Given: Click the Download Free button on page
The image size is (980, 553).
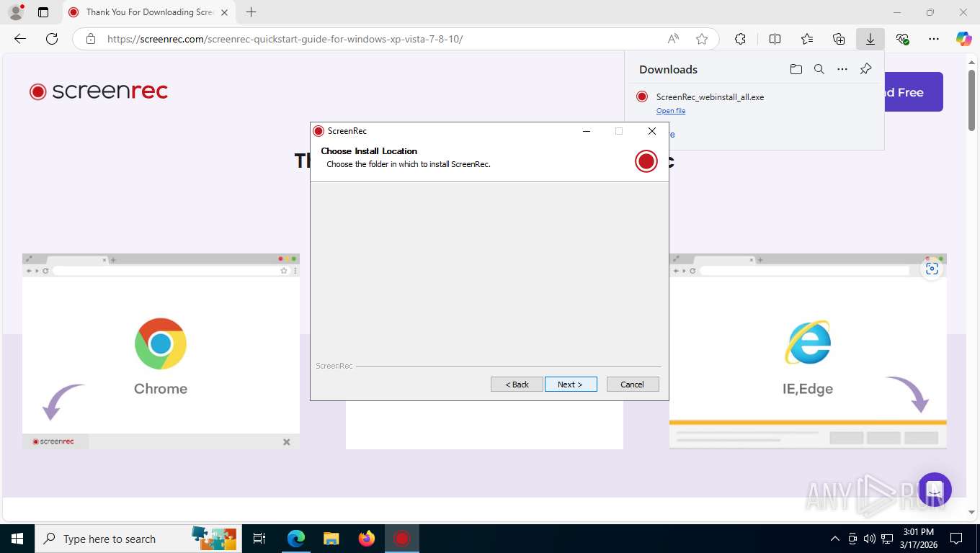Looking at the screenshot, I should 914,92.
